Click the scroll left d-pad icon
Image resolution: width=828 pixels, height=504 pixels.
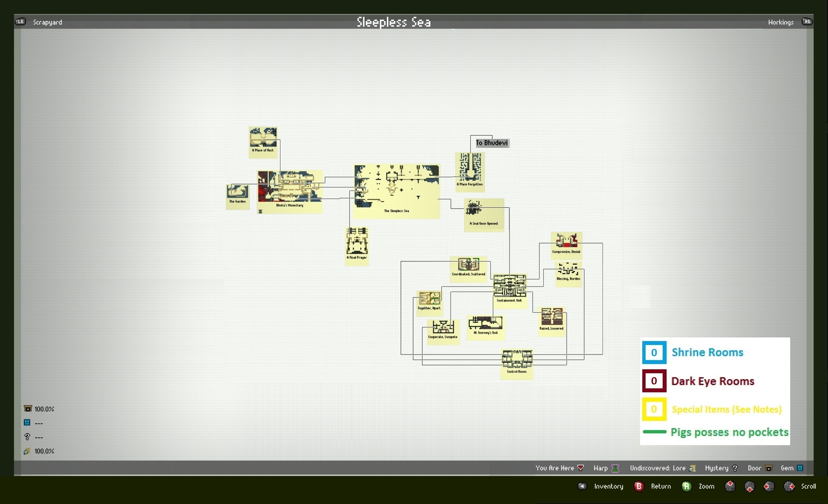[x=769, y=486]
